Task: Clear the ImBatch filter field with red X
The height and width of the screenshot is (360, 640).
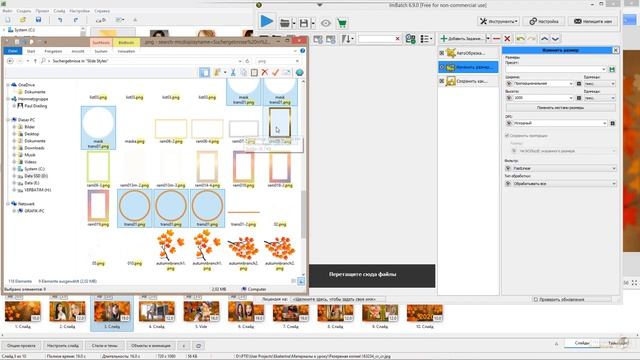Action: pos(398,39)
